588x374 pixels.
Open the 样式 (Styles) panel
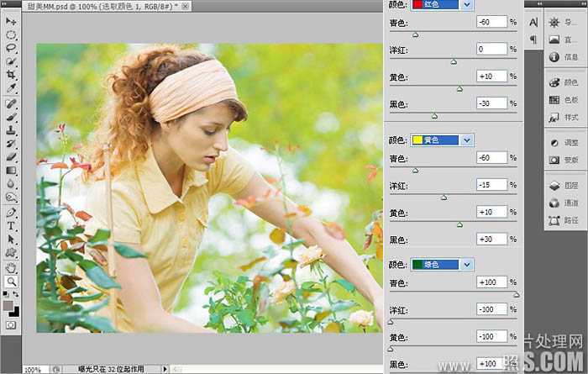(564, 118)
